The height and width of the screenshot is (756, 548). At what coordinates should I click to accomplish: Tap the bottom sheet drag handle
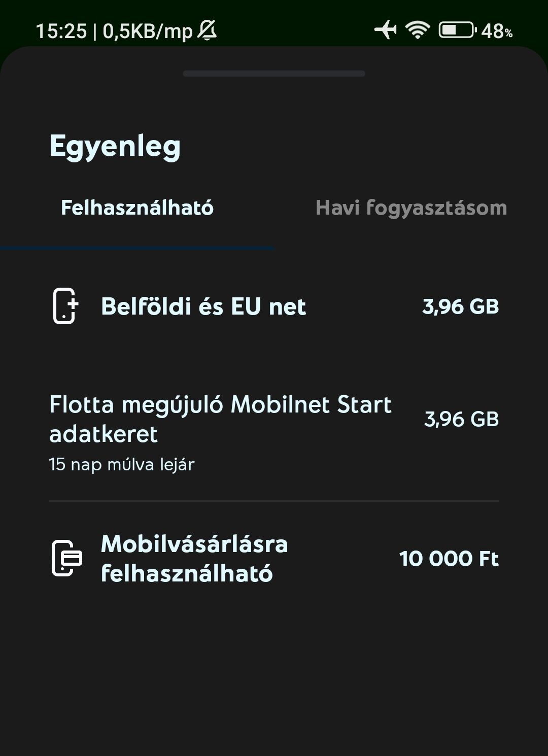point(274,74)
